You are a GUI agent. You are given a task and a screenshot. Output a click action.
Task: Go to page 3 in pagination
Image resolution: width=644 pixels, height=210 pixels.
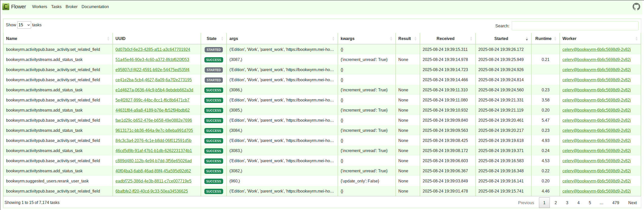tap(567, 203)
